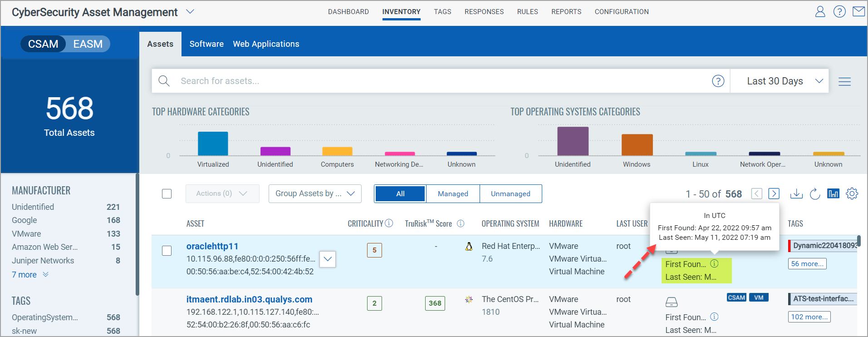
Task: Click the blue Virtualized hardware bar
Action: (x=213, y=144)
